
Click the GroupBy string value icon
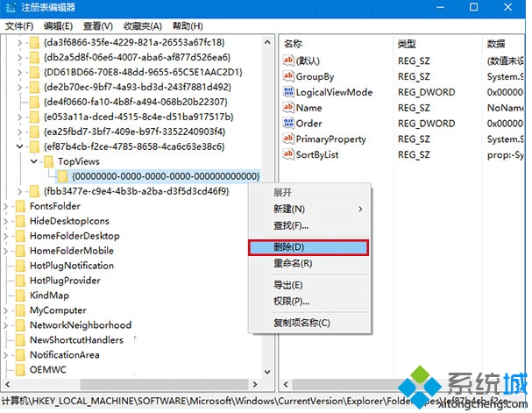(287, 76)
